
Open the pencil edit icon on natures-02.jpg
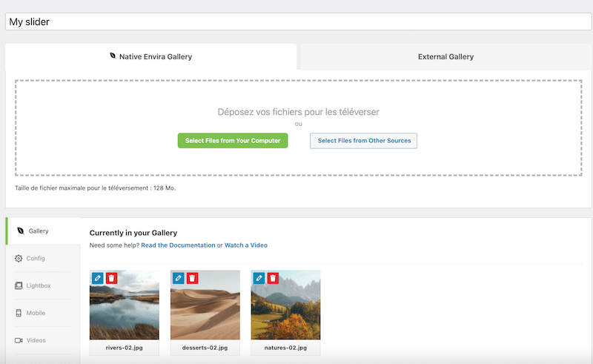(259, 278)
